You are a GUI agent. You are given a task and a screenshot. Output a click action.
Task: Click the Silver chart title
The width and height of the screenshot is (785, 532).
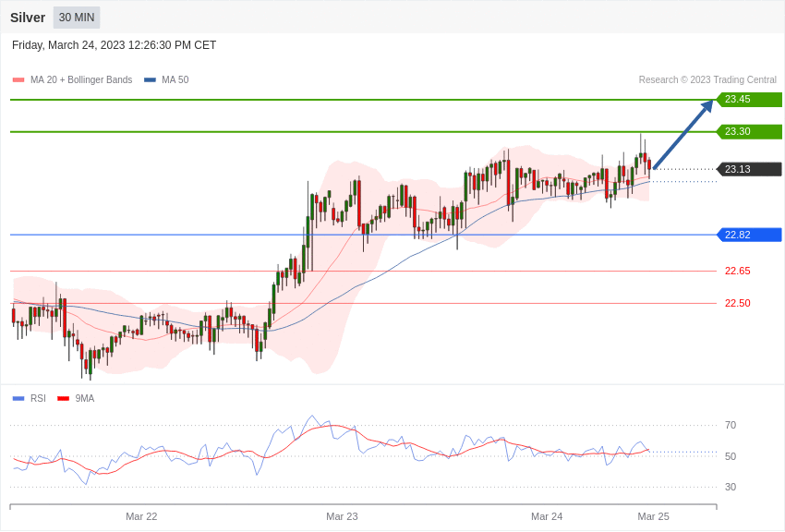point(28,18)
